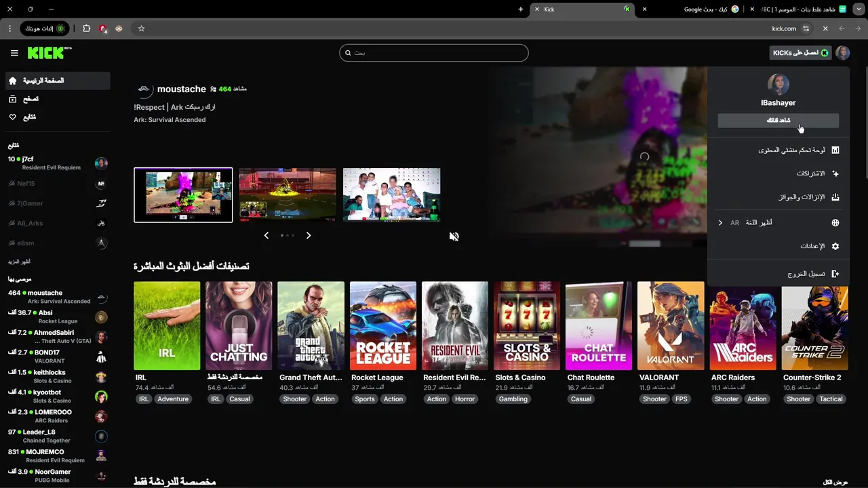Image resolution: width=868 pixels, height=488 pixels.
Task: Click the view your channel button
Action: pyautogui.click(x=778, y=121)
